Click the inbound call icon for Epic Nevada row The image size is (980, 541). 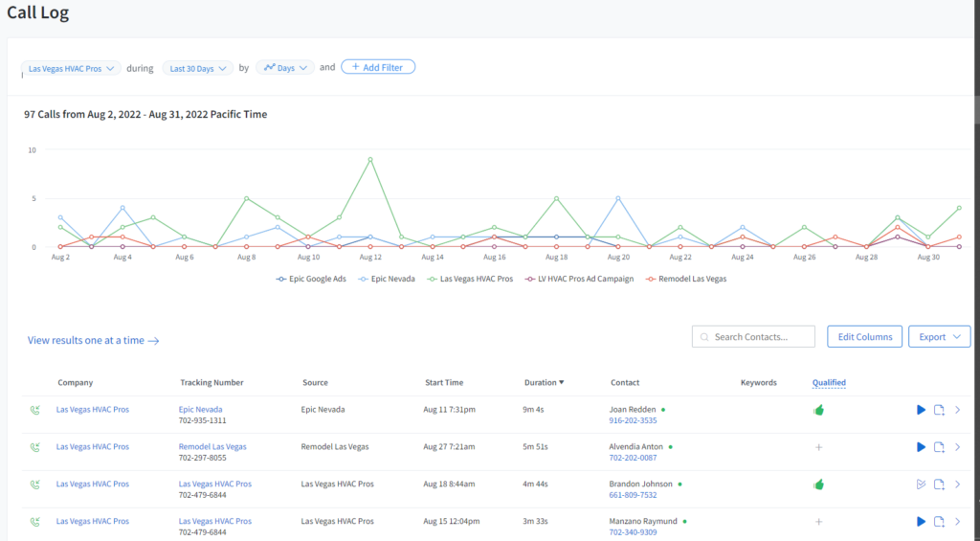pos(35,410)
